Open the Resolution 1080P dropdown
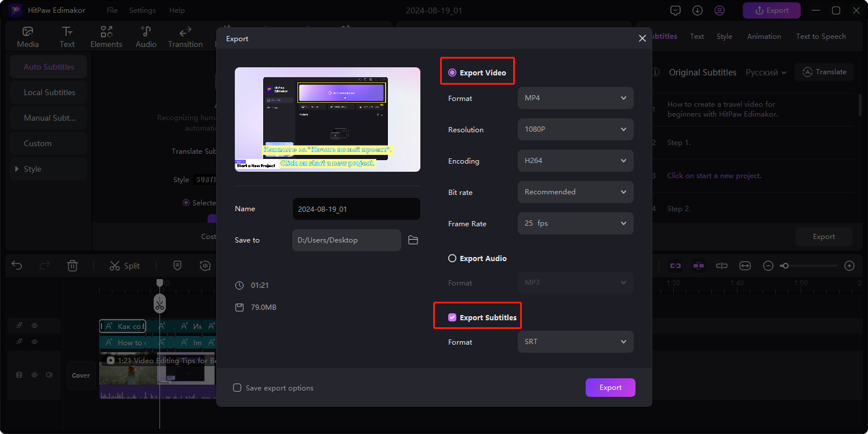The image size is (868, 434). click(x=575, y=129)
